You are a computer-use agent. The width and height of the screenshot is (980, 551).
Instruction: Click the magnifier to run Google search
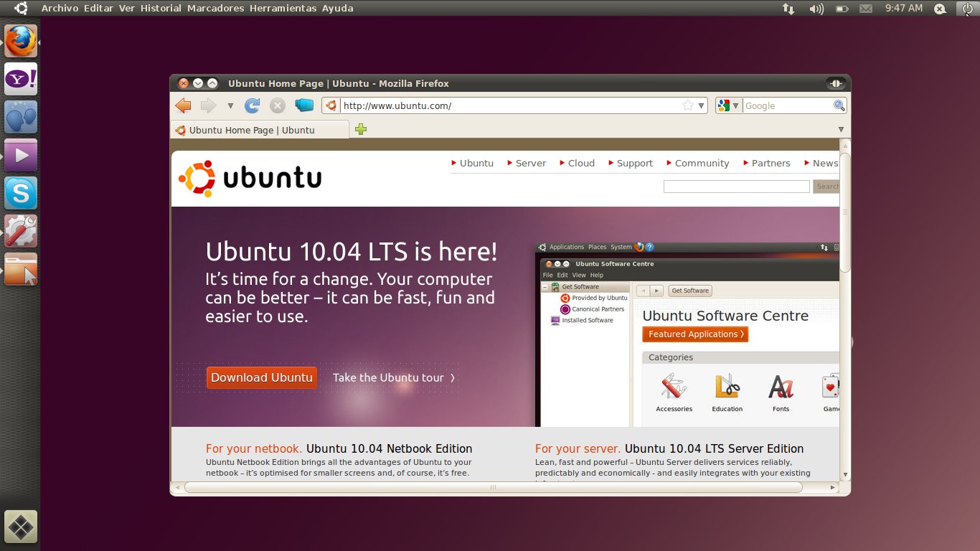(839, 105)
